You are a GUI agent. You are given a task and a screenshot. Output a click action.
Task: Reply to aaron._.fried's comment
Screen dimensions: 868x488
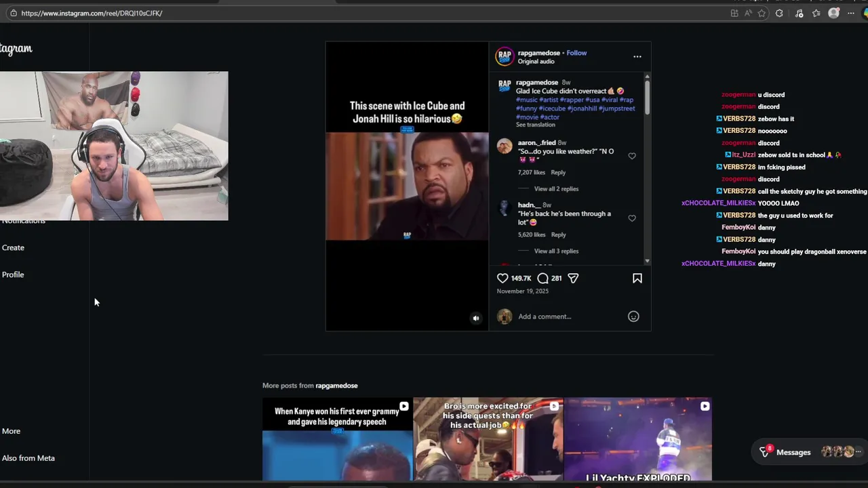coord(558,173)
